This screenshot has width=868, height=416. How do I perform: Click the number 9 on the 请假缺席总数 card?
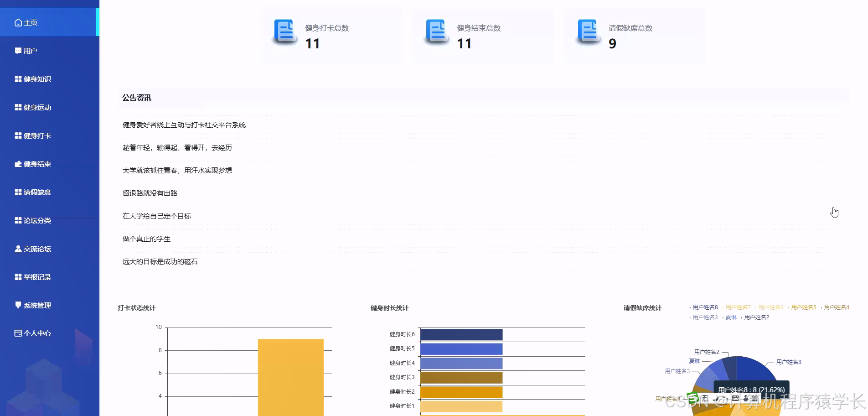(x=612, y=44)
